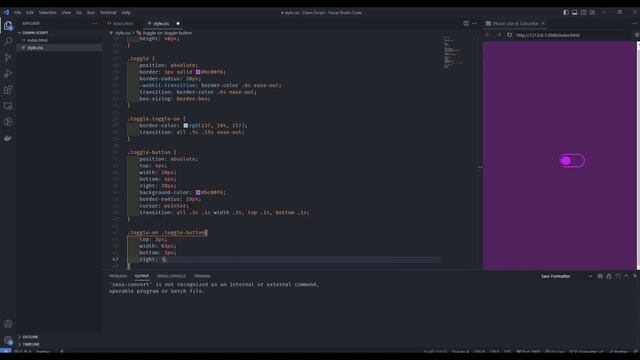Open the Help menu
This screenshot has width=640, height=360.
click(x=126, y=12)
